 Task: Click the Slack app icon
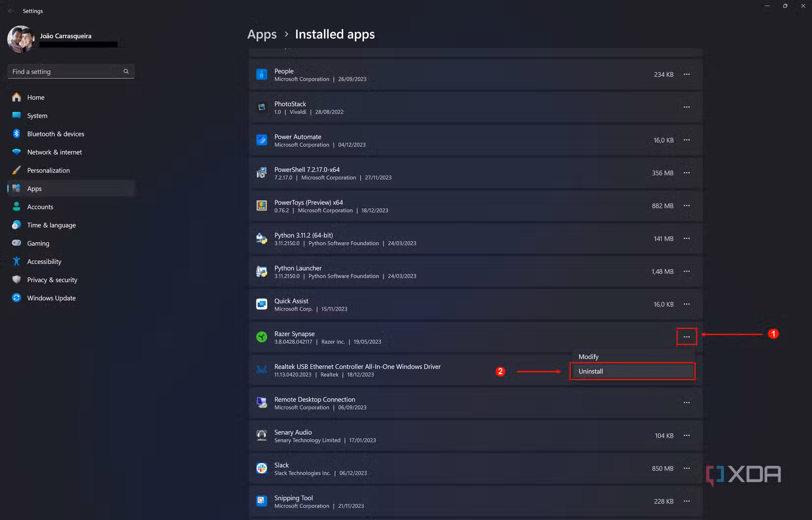pyautogui.click(x=261, y=468)
